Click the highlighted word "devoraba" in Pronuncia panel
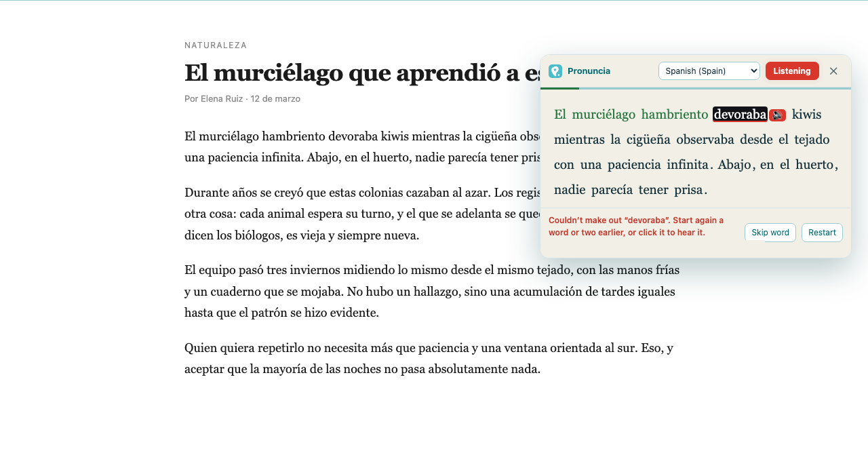The height and width of the screenshot is (468, 868). (740, 115)
